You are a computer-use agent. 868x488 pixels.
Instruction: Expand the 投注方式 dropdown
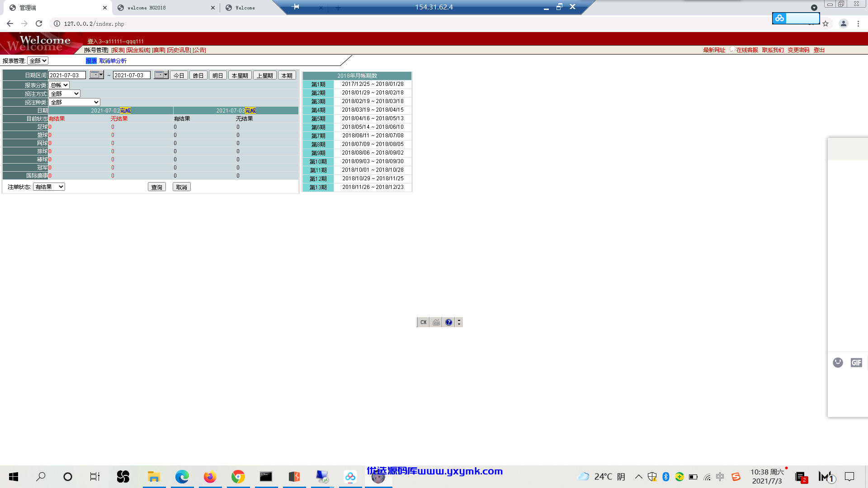pyautogui.click(x=65, y=94)
